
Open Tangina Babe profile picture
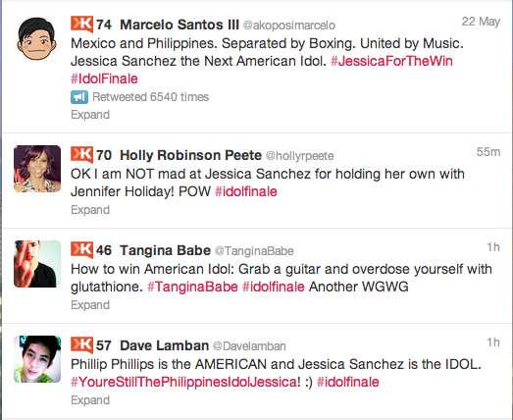tap(37, 264)
